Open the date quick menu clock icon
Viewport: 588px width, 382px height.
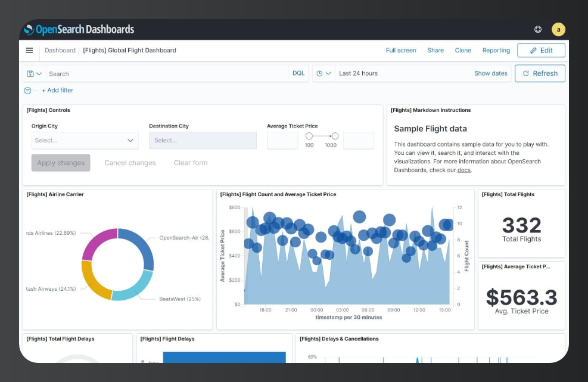coord(323,73)
